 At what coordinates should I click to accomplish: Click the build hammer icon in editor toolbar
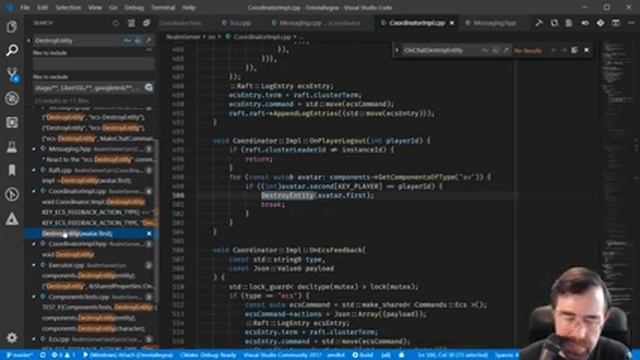coord(539,23)
